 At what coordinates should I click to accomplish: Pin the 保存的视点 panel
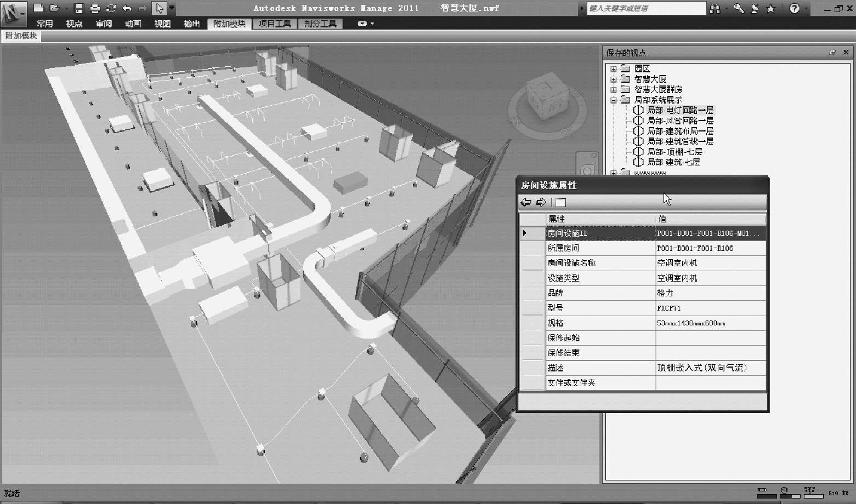point(832,53)
